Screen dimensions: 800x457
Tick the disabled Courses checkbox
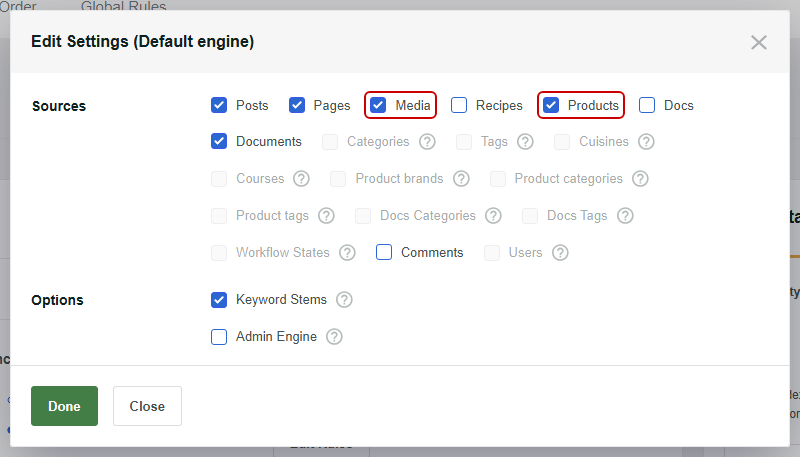coord(219,179)
